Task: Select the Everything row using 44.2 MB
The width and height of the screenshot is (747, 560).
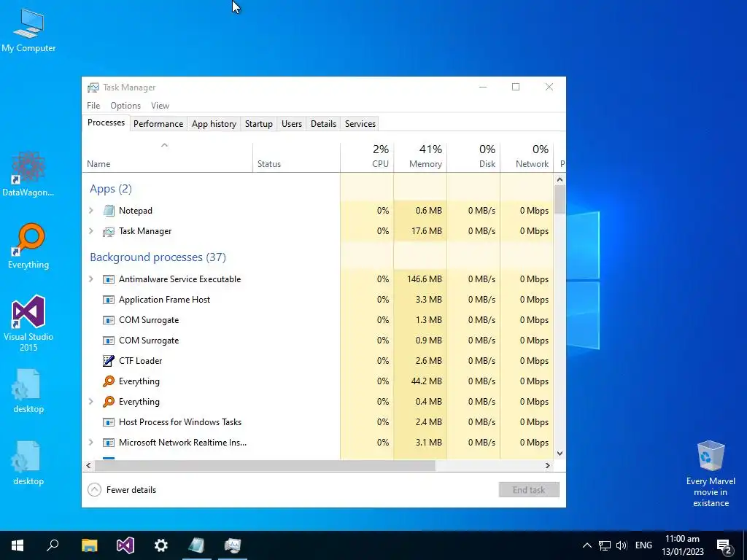Action: click(x=318, y=381)
